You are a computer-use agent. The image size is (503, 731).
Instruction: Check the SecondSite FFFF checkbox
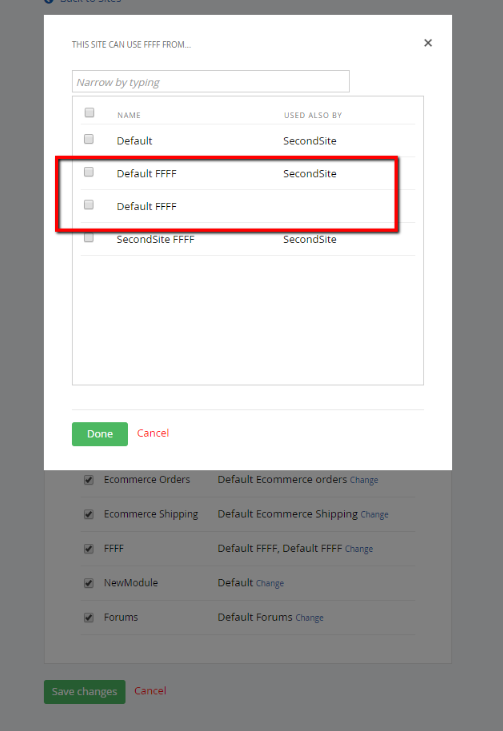[x=89, y=238]
